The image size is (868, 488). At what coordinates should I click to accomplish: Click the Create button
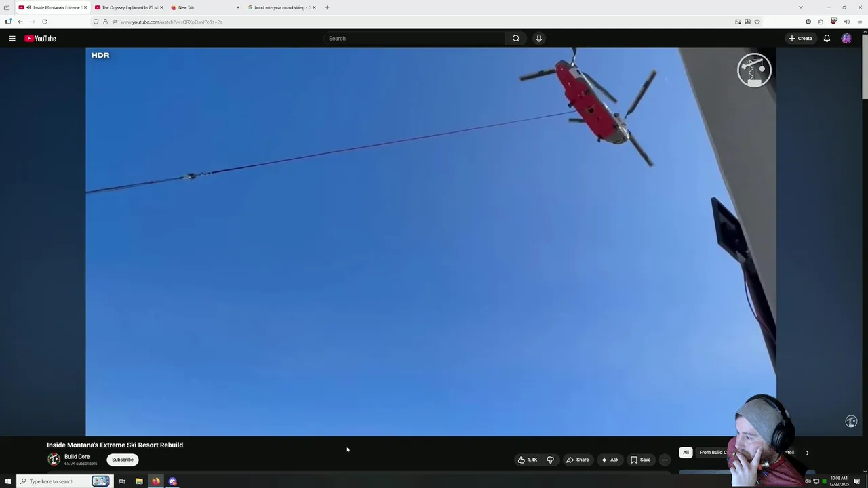click(x=800, y=39)
